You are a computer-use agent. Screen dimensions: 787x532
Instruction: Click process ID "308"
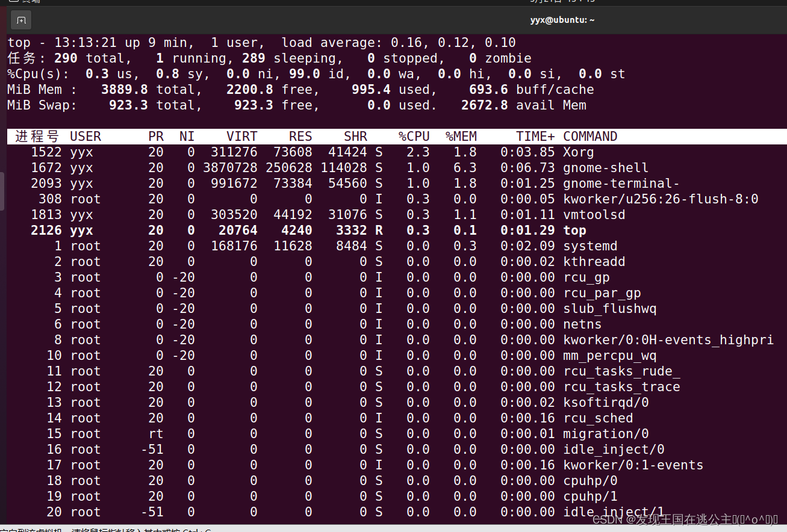(x=50, y=199)
